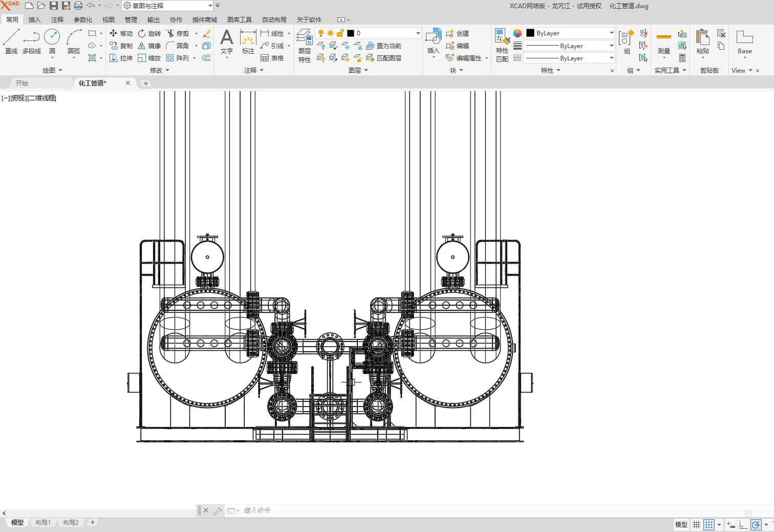Click the 置为当前 layer button
Screen dimensions: 774x532
point(383,46)
